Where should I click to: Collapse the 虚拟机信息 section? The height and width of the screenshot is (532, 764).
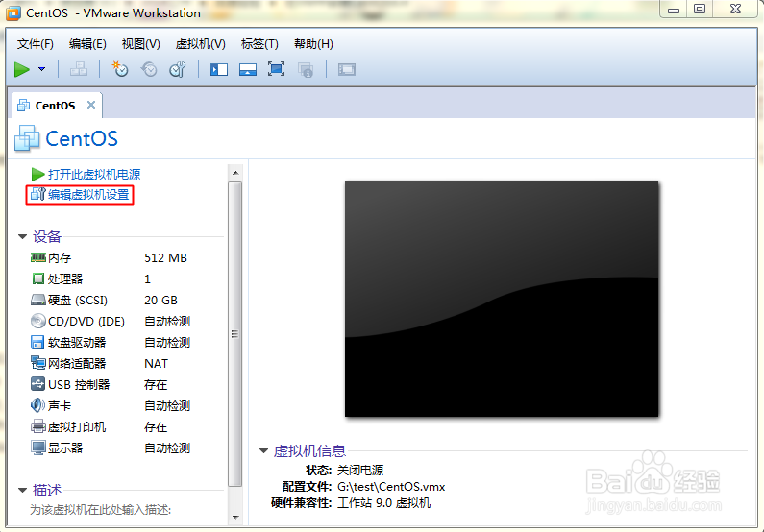tap(263, 450)
